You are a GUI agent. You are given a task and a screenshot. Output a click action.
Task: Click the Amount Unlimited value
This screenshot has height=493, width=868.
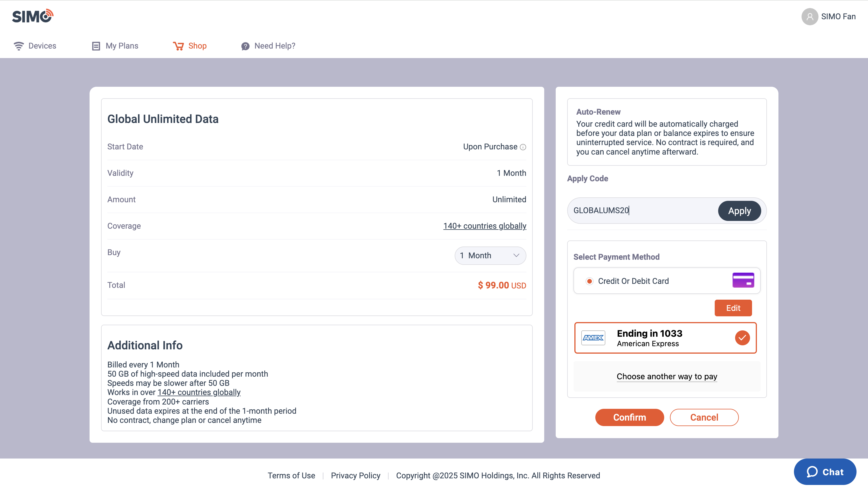509,199
